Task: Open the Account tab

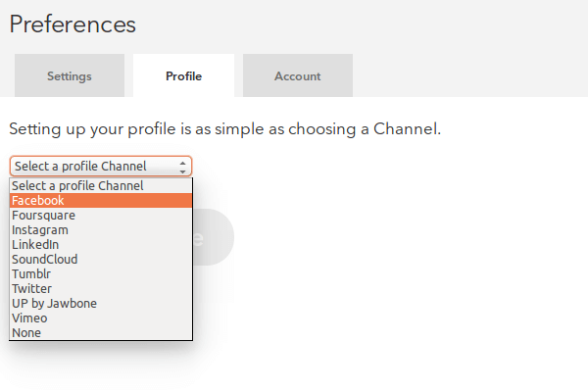Action: point(297,75)
